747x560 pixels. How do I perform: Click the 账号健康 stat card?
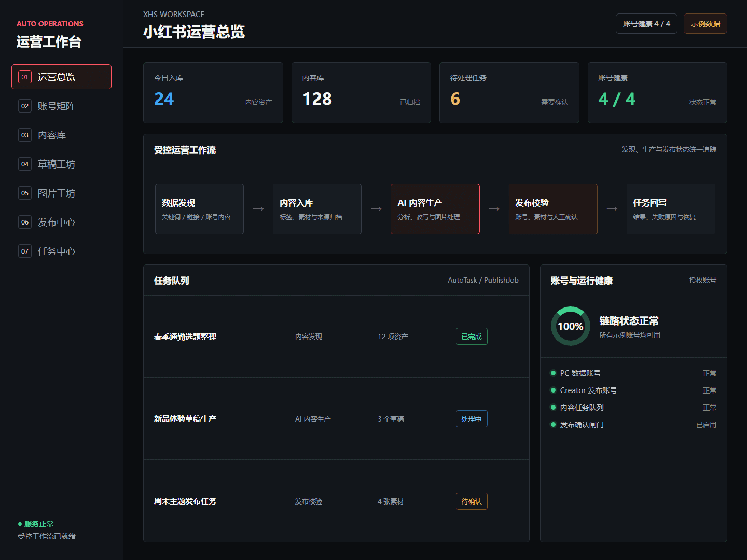(657, 93)
